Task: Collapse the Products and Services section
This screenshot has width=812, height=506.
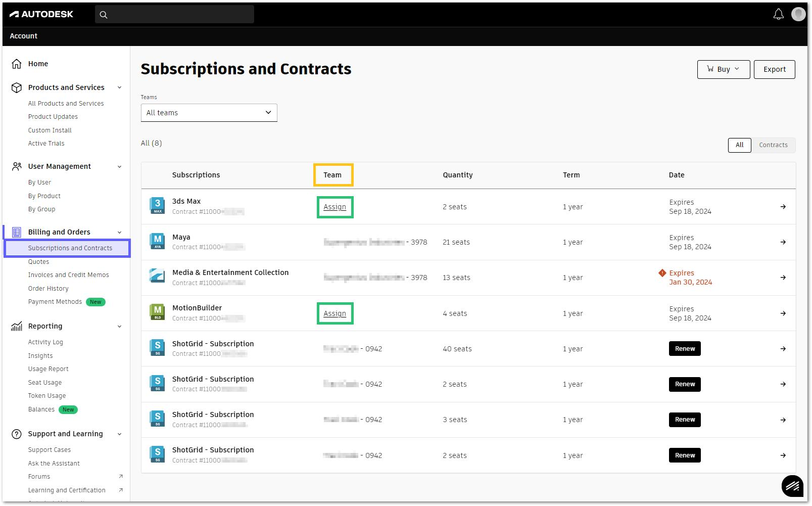Action: pyautogui.click(x=120, y=87)
